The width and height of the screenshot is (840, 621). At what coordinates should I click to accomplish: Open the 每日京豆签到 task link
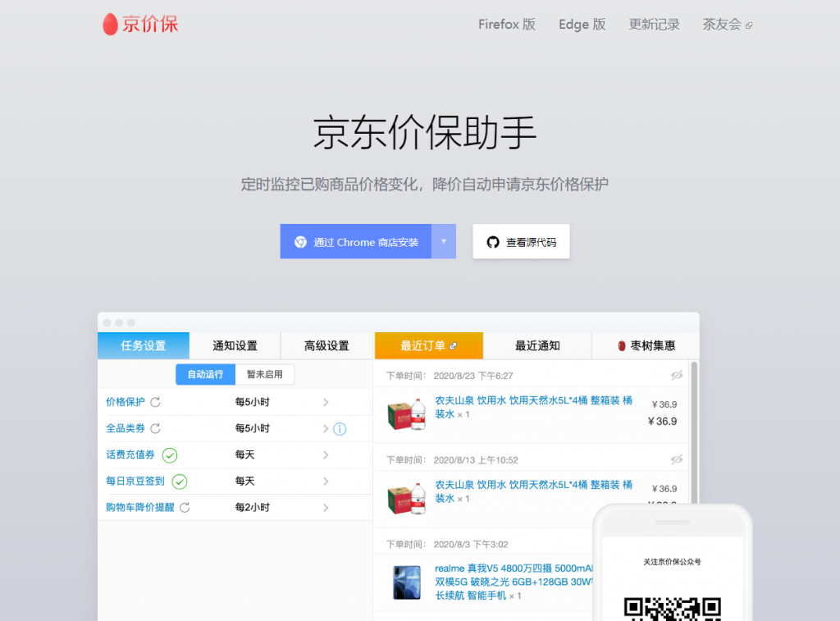[135, 482]
